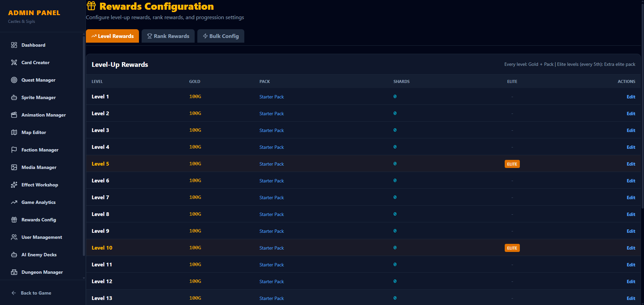This screenshot has height=305, width=644.
Task: Click the Starter Pack text for Level 1
Action: point(271,97)
